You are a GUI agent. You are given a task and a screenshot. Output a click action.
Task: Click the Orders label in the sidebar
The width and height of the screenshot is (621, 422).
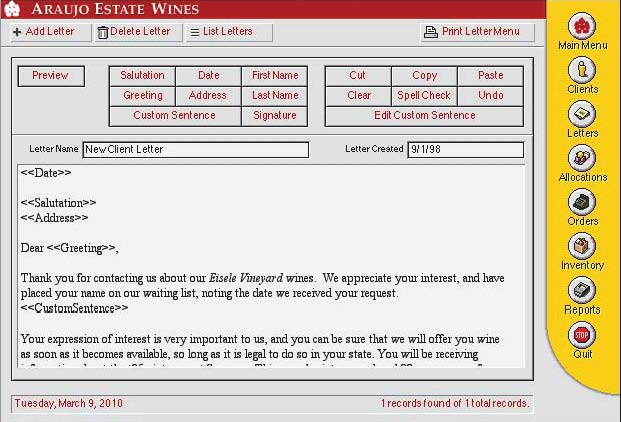coord(583,221)
